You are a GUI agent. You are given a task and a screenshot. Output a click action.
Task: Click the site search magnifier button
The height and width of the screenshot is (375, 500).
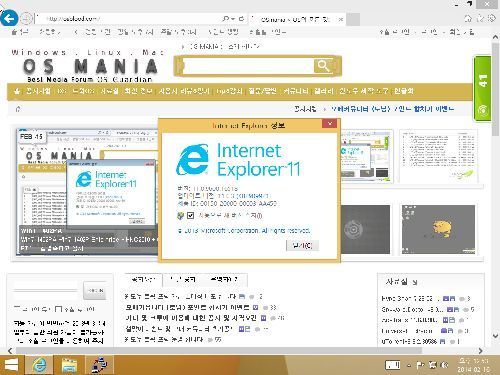[x=323, y=66]
